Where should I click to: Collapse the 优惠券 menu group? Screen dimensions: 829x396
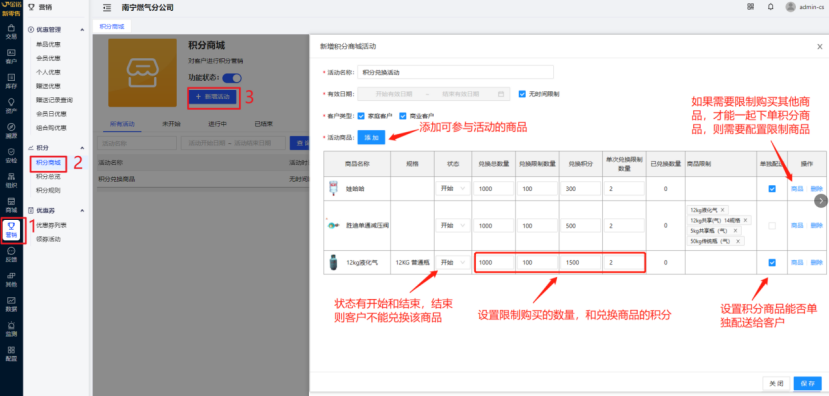point(82,210)
